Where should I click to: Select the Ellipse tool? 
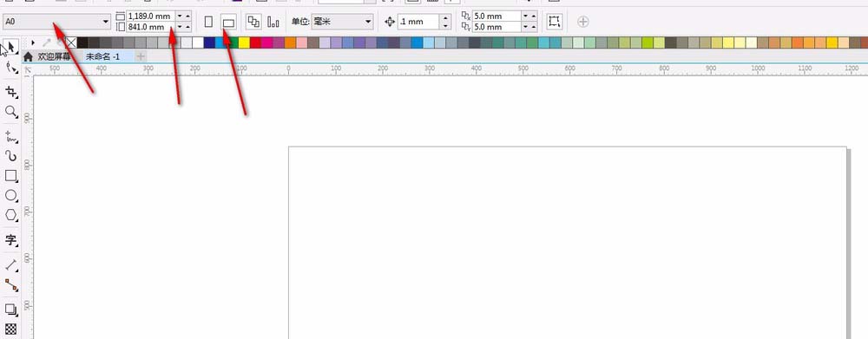tap(11, 196)
